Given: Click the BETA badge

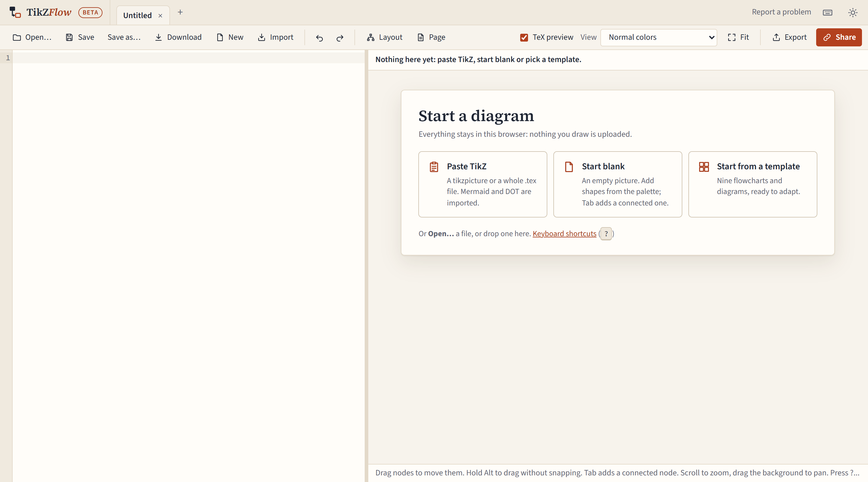Looking at the screenshot, I should click(x=90, y=12).
